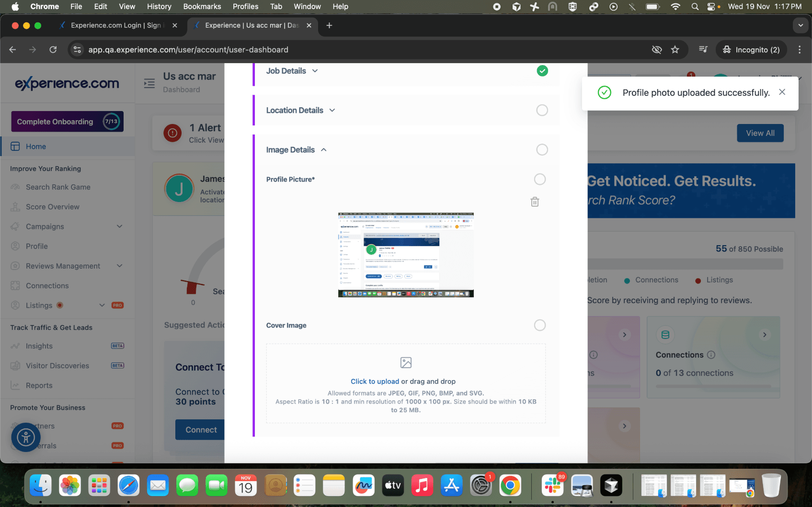Click the Image Details status circle
The height and width of the screenshot is (507, 812).
(542, 150)
